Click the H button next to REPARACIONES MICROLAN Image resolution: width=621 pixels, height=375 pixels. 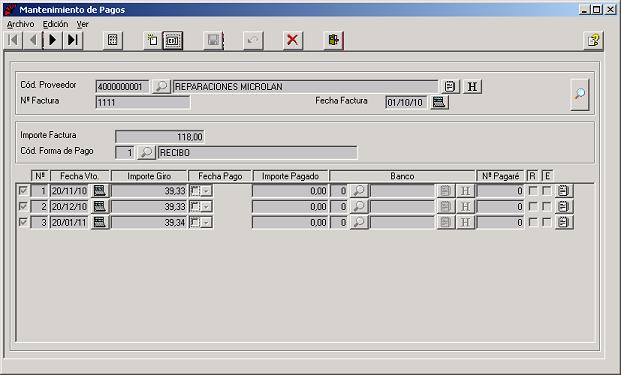(x=472, y=86)
